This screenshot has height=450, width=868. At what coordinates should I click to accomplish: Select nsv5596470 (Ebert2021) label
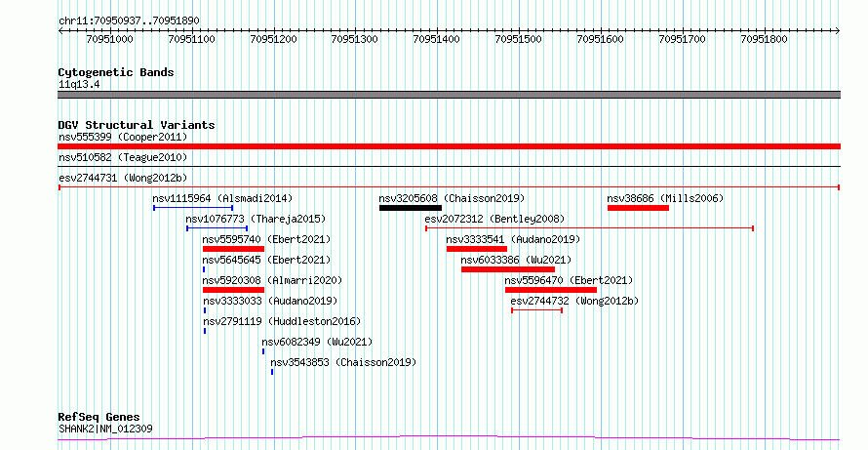point(569,280)
